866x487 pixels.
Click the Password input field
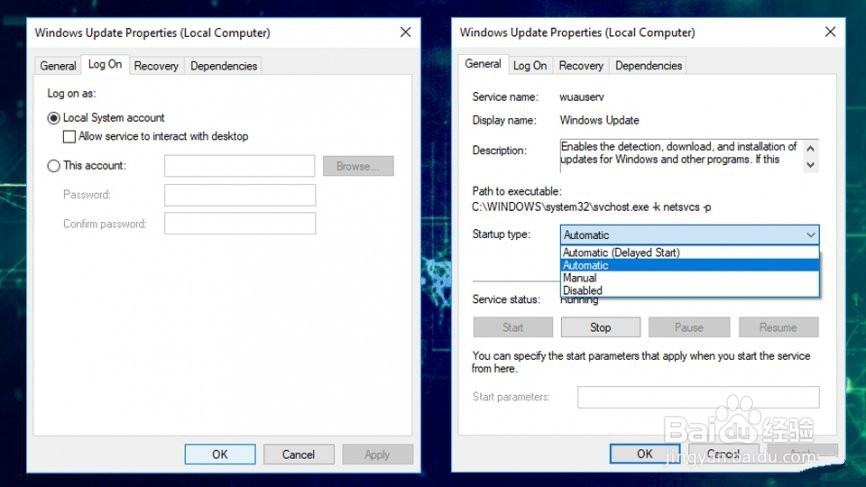pos(240,195)
